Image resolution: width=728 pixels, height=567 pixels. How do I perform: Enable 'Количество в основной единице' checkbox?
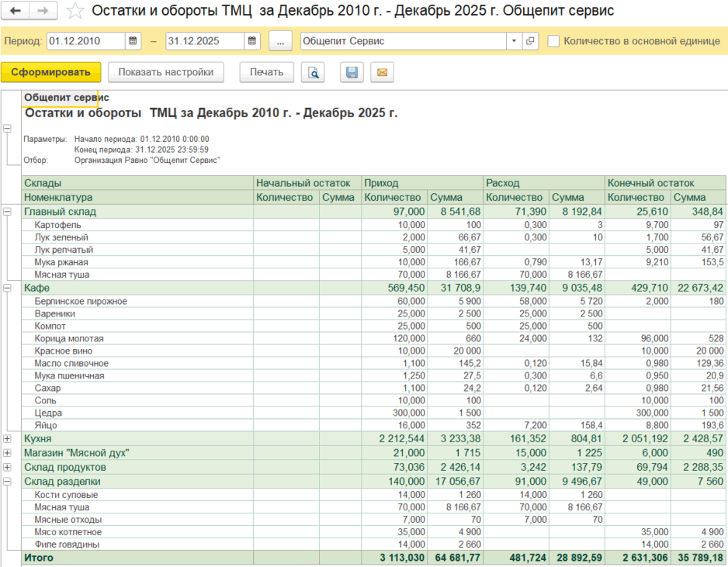(x=553, y=41)
